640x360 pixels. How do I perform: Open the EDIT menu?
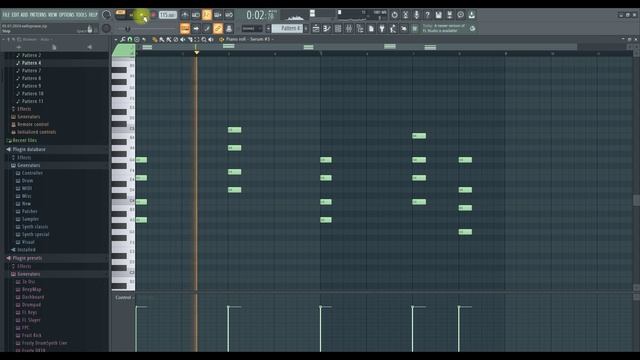click(15, 15)
